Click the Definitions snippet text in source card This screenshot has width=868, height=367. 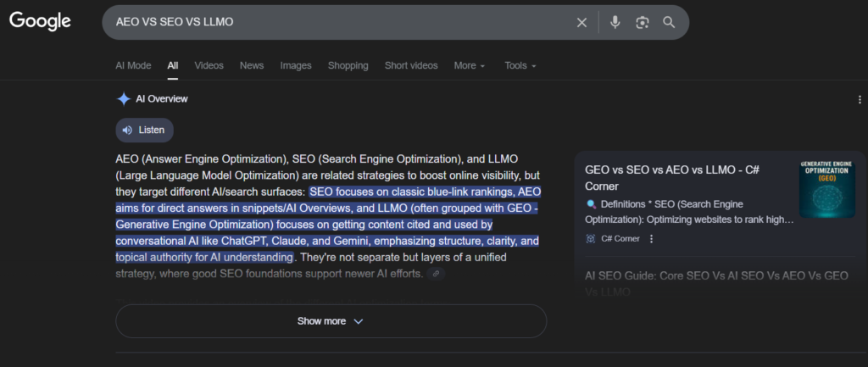pos(690,212)
